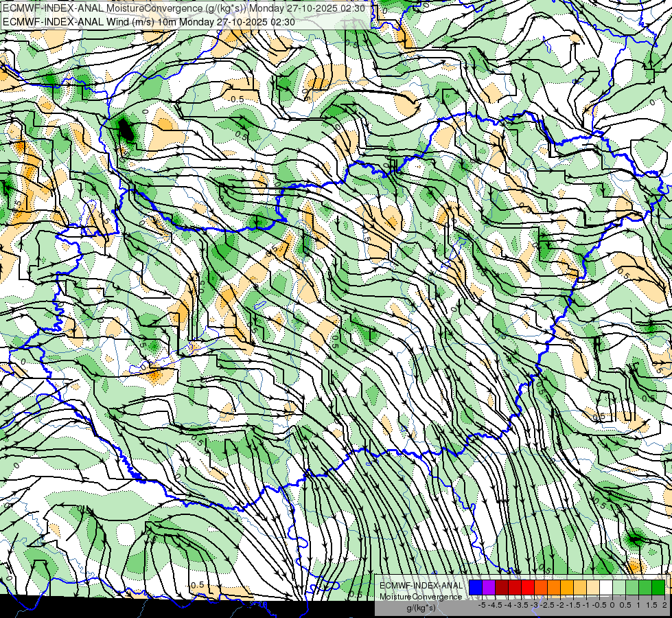
Task: Click the -5 tick label on the legend
Action: point(482,605)
